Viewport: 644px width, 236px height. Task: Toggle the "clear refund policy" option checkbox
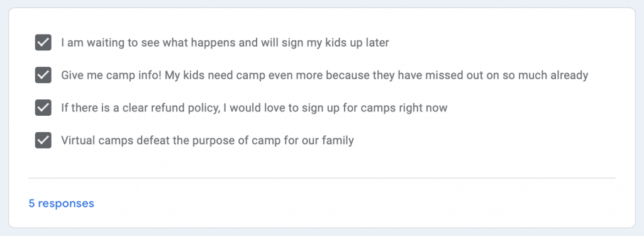43,108
